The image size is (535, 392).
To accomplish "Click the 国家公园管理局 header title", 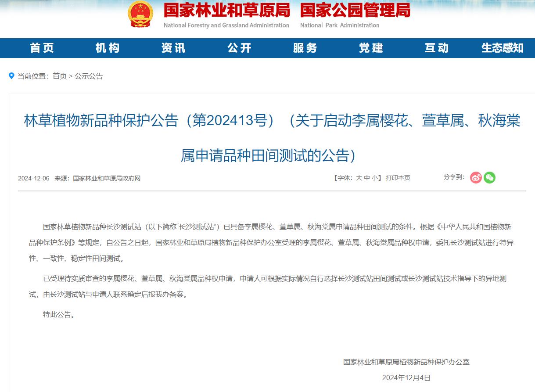I will 355,10.
